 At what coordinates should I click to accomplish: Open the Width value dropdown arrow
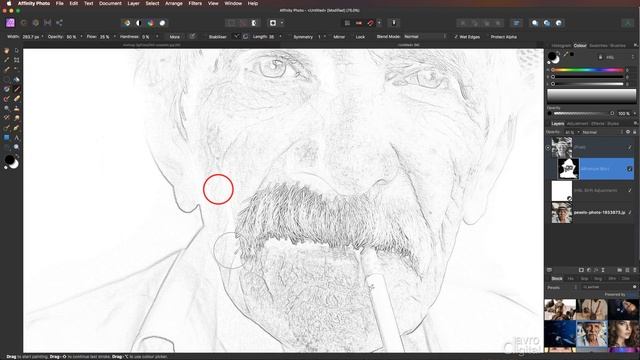[42, 37]
